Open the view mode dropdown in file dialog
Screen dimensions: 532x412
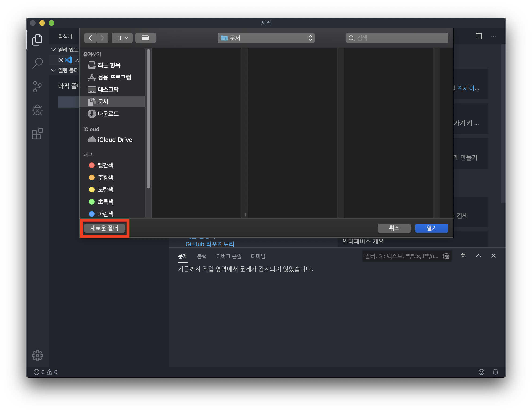pyautogui.click(x=122, y=38)
